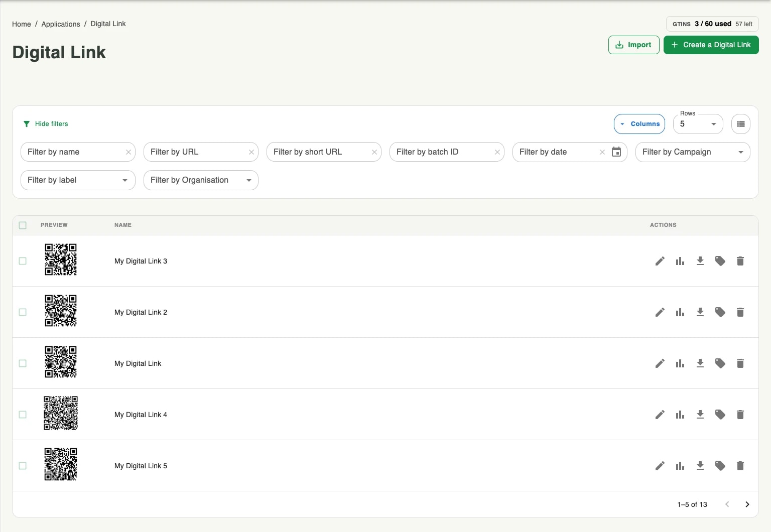
Task: Go to Home breadcrumb
Action: [x=22, y=24]
